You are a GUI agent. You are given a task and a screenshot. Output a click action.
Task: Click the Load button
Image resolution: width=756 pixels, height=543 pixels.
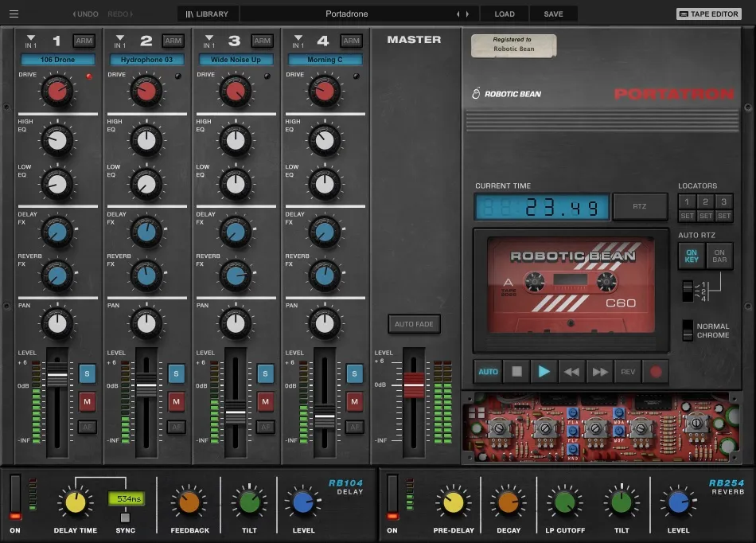coord(505,14)
